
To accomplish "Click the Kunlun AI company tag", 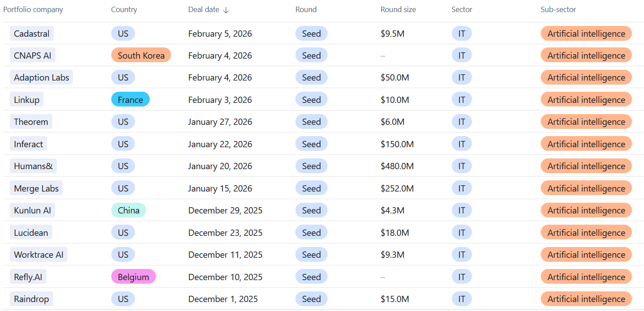I will pyautogui.click(x=33, y=210).
